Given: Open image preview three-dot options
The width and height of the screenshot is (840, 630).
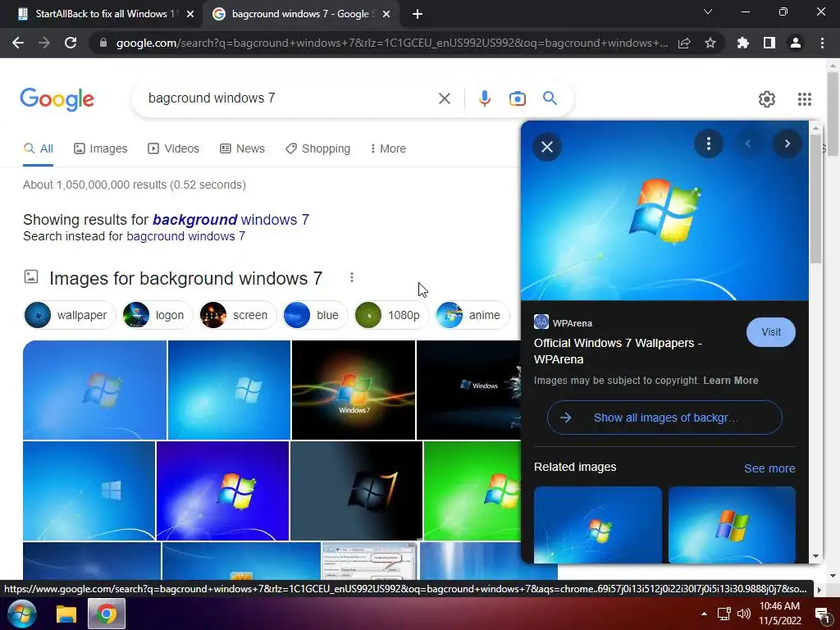Looking at the screenshot, I should 709,144.
